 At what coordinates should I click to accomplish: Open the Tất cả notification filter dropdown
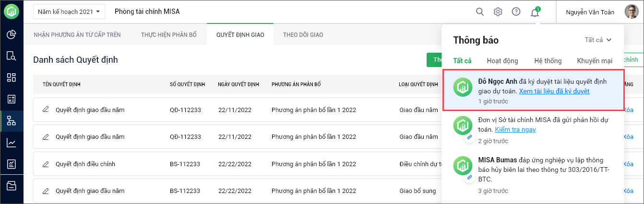pyautogui.click(x=598, y=40)
